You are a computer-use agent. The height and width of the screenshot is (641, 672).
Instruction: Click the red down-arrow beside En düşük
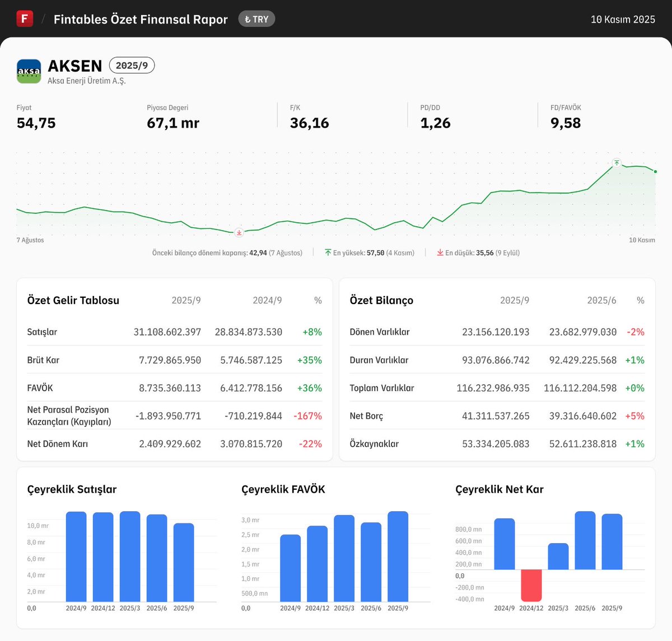(x=440, y=252)
